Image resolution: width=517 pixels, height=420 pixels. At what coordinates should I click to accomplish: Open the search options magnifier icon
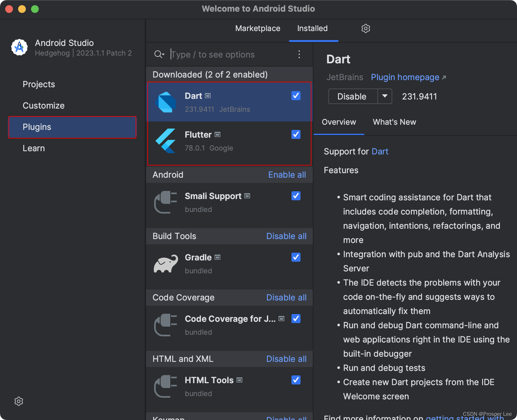point(159,54)
